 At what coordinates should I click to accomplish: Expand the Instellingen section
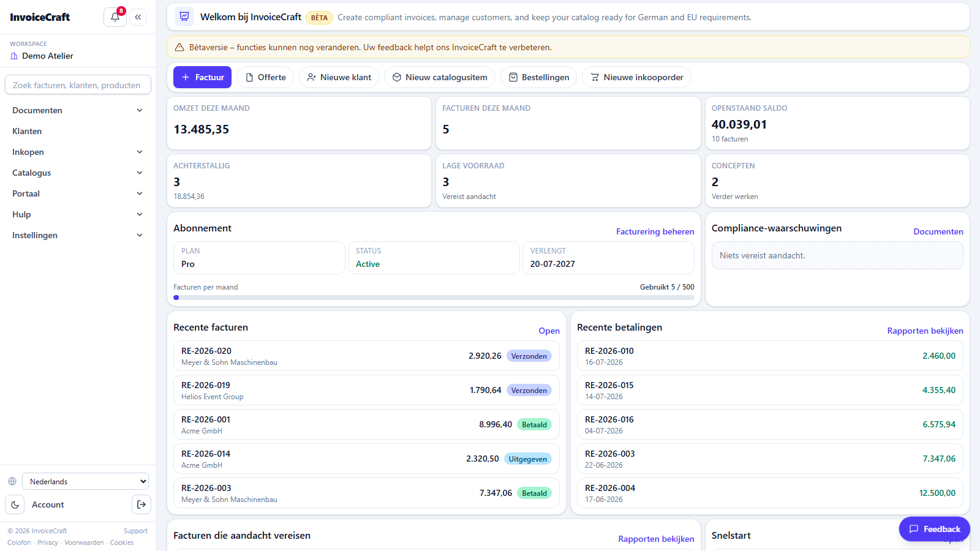[x=78, y=235]
